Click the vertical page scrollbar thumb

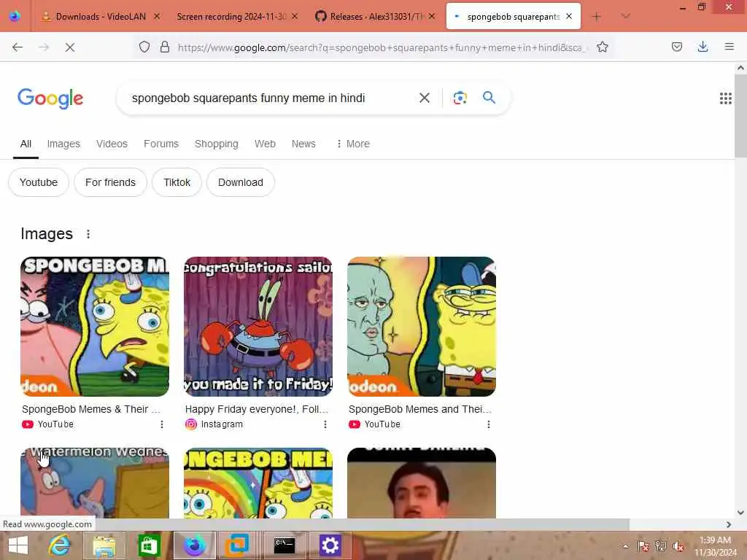[x=740, y=115]
